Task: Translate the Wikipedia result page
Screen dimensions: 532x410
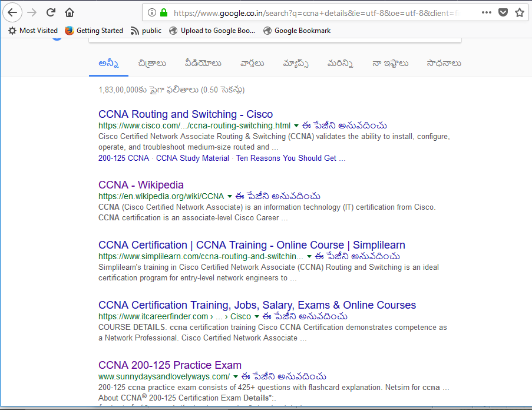Action: click(x=278, y=196)
